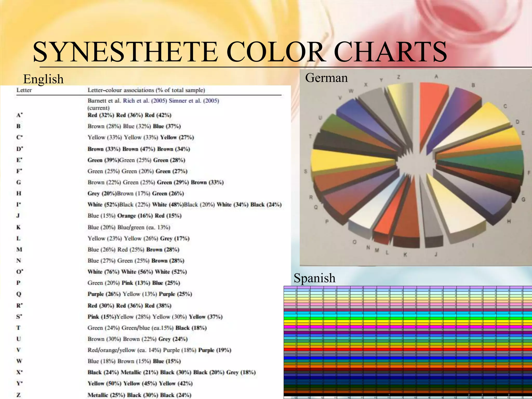
Task: Click 'Blue/green (ea. 13%)' in row K
Action: tap(144, 227)
